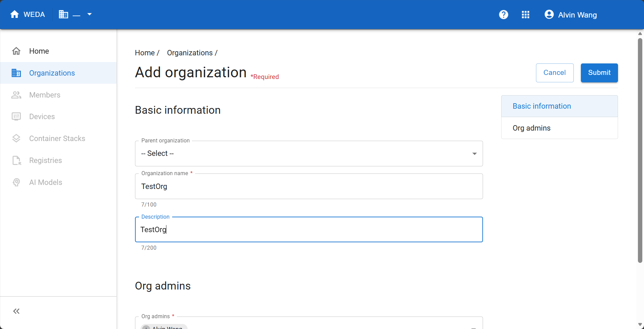644x329 pixels.
Task: Collapse the sidebar with double-chevron icon
Action: tap(16, 311)
